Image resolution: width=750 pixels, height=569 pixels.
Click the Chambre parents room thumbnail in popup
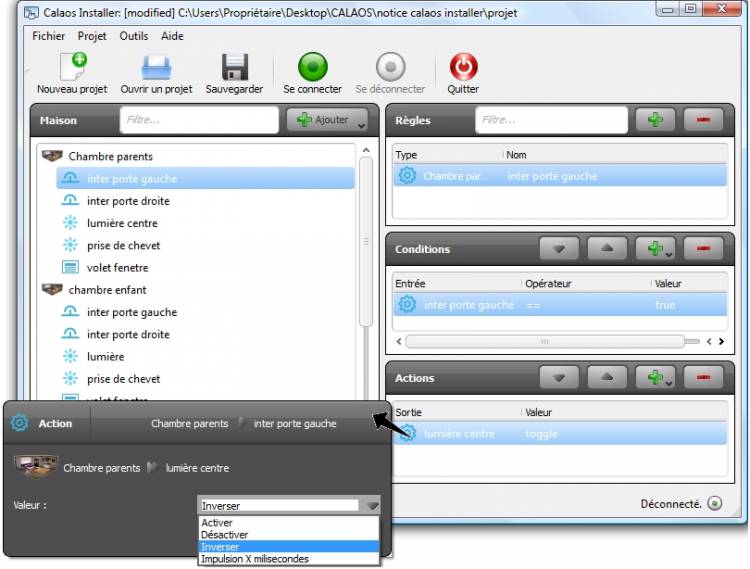36,466
